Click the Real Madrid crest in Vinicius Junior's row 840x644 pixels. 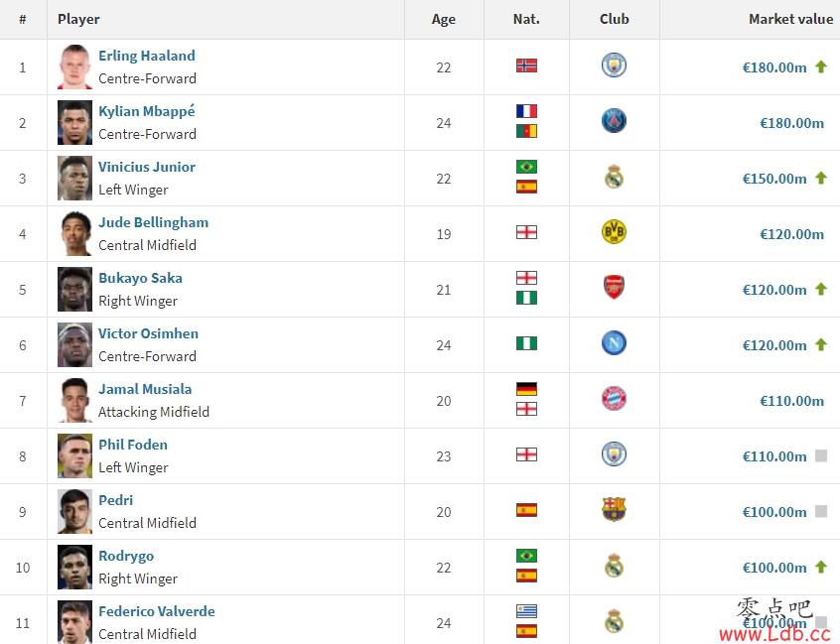(x=614, y=177)
